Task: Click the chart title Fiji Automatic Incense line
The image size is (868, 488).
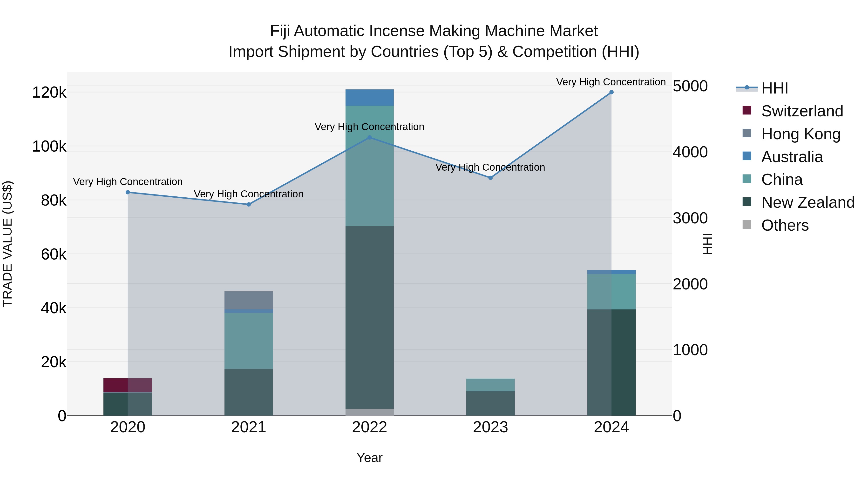Action: point(434,31)
